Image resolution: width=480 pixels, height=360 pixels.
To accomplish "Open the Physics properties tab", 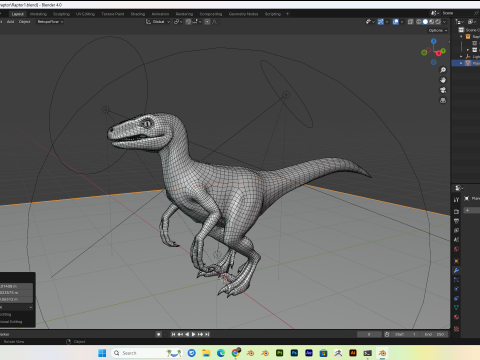I will coord(456,289).
